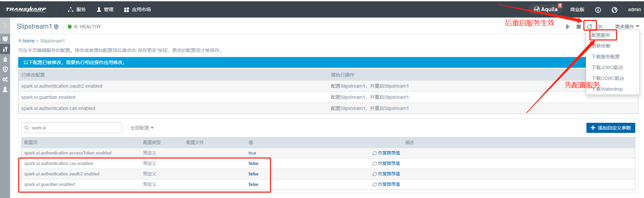
Task: Expand the 全部配置 filter dropdown
Action: [x=142, y=128]
